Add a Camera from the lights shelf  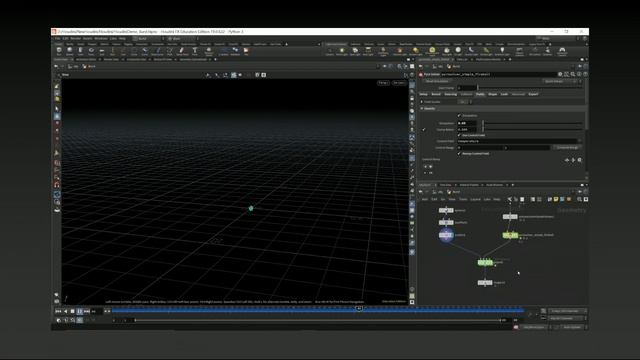(330, 51)
